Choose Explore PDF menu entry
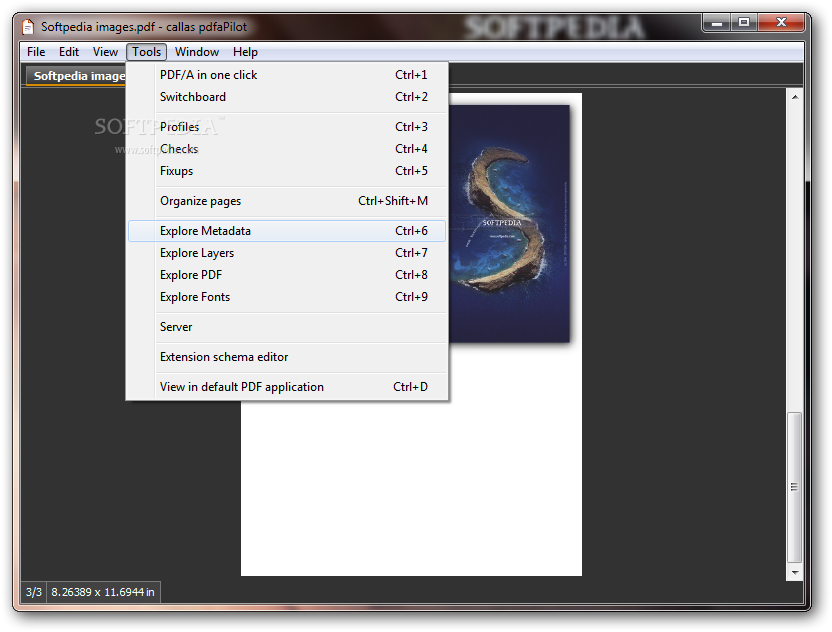832x632 pixels. (287, 275)
